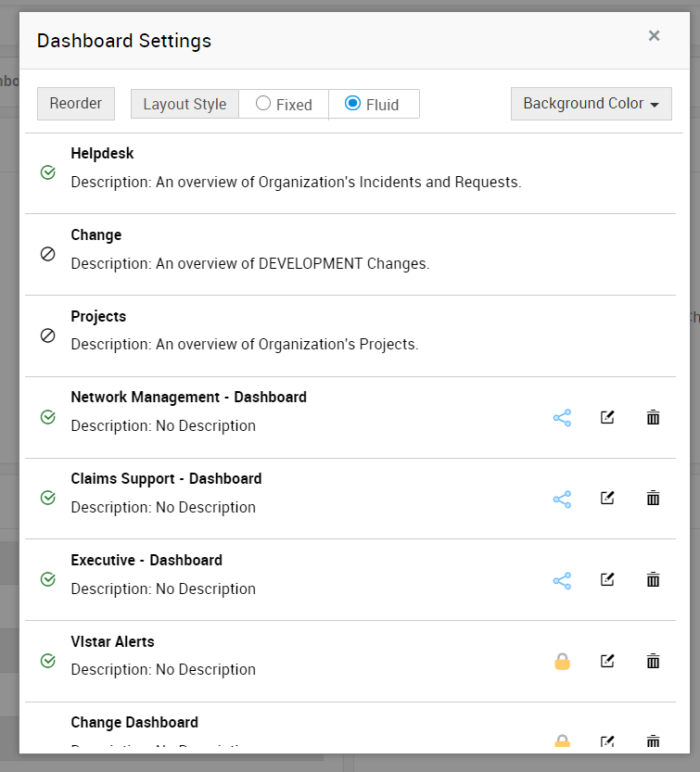Delete the VIstar Alerts dashboard
Screen dimensions: 700x772
pyautogui.click(x=653, y=661)
